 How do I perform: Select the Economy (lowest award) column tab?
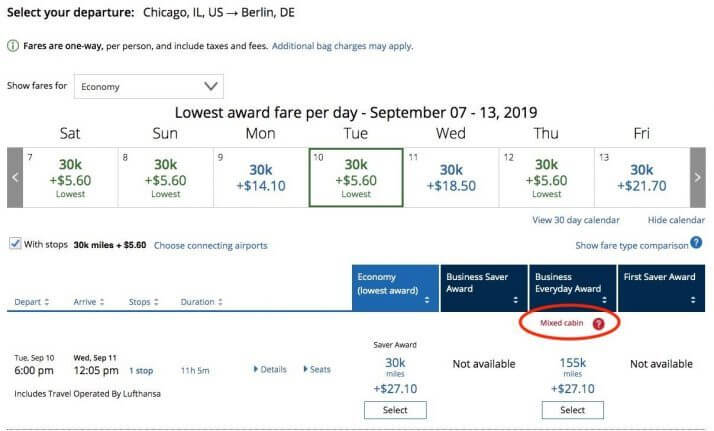pyautogui.click(x=395, y=288)
